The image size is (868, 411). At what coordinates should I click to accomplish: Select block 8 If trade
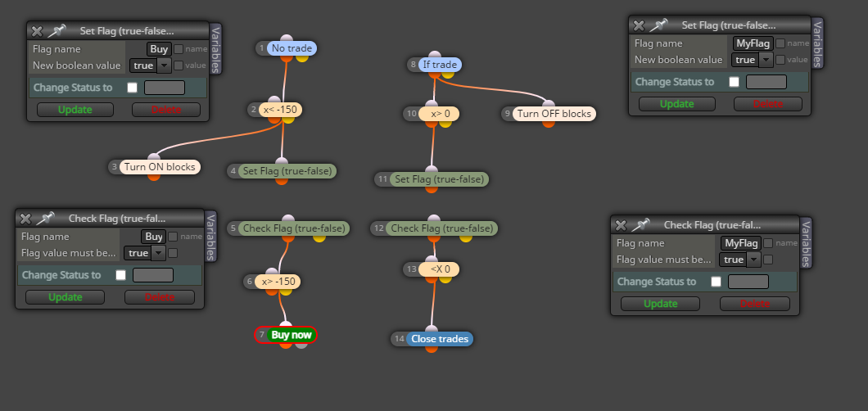[440, 65]
